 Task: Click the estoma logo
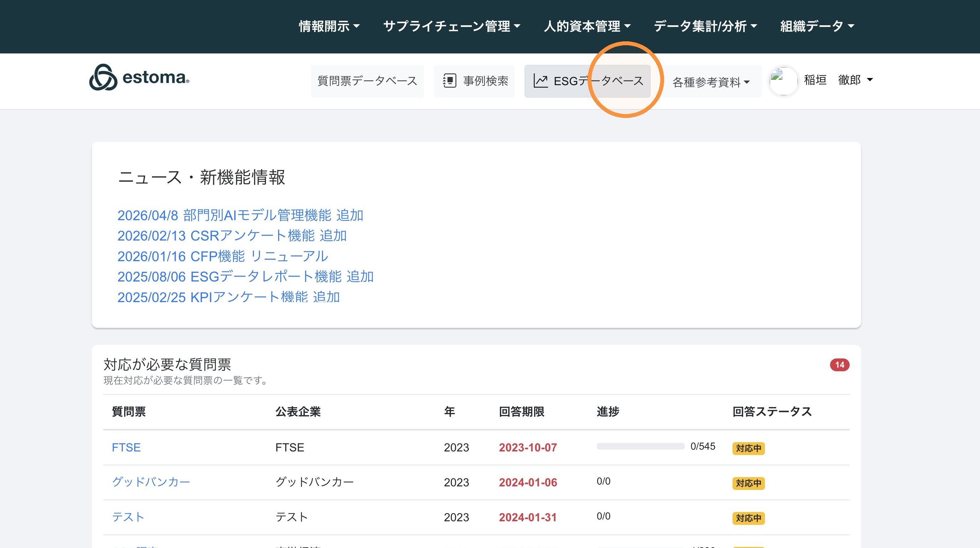[139, 77]
